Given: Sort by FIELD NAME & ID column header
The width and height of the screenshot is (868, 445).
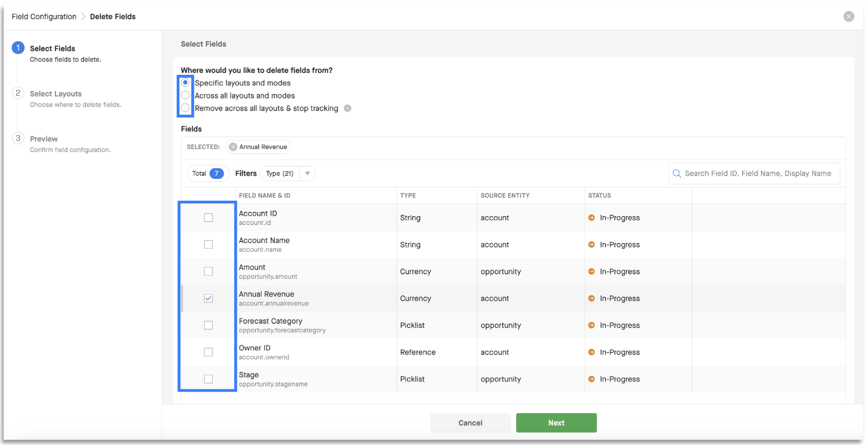Looking at the screenshot, I should (x=265, y=196).
